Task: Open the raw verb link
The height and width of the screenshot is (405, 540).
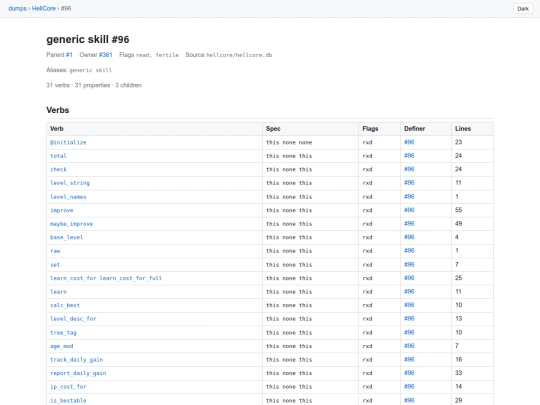Action: [55, 251]
